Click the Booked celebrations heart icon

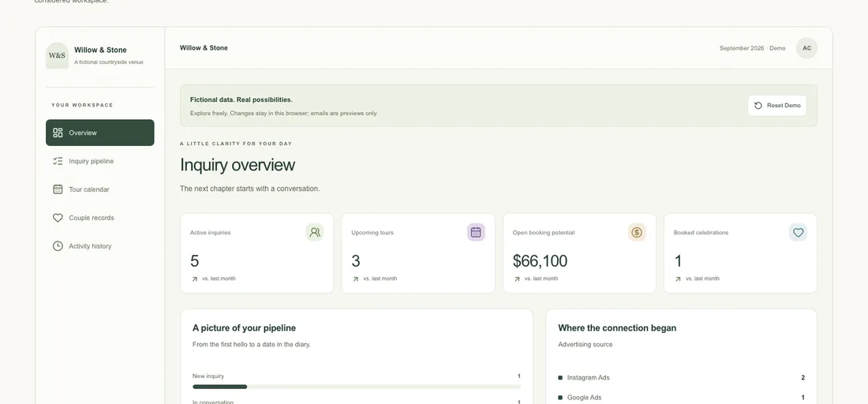tap(799, 233)
